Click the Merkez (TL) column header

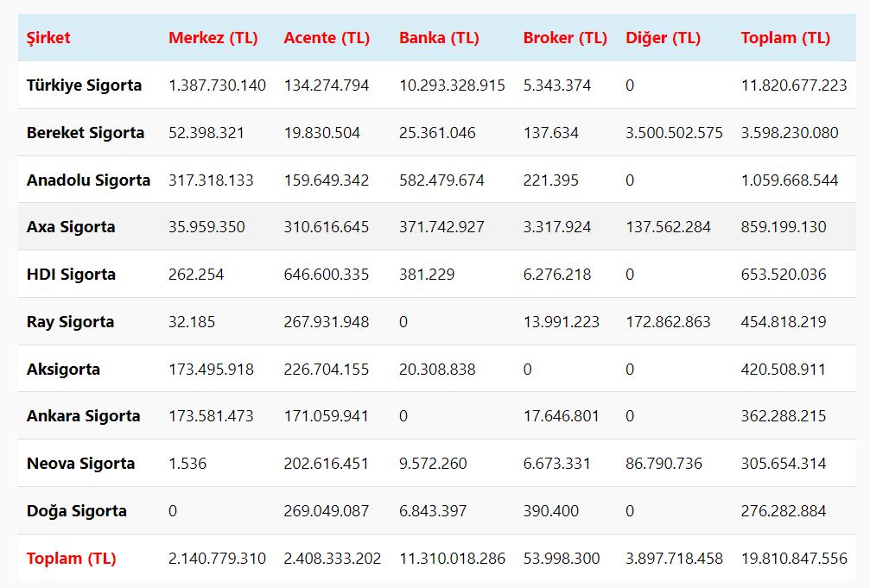click(x=213, y=38)
